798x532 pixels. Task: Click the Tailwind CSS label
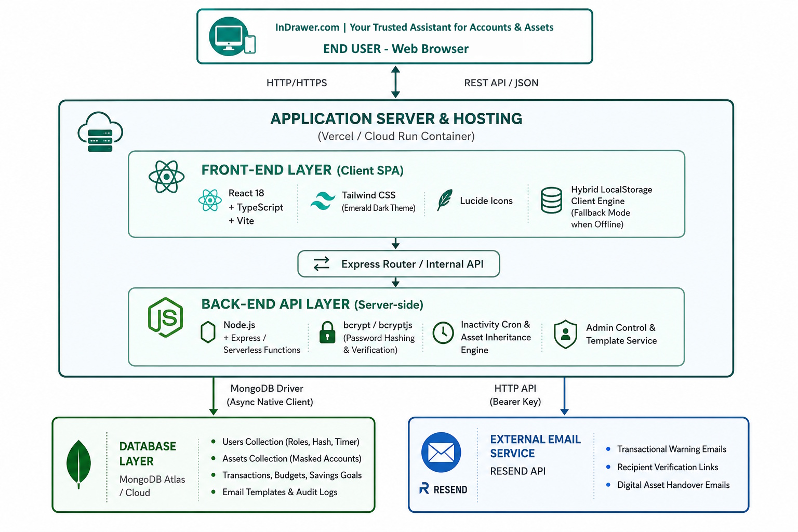pos(369,195)
